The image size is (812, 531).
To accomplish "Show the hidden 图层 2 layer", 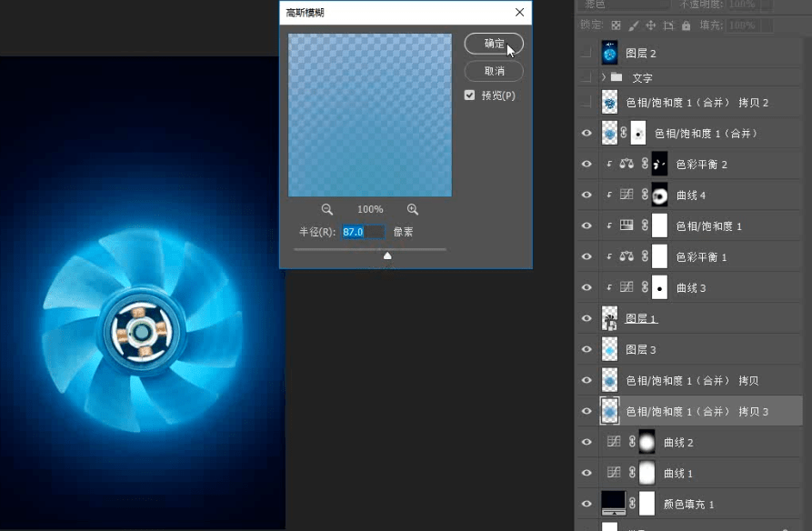I will 586,54.
